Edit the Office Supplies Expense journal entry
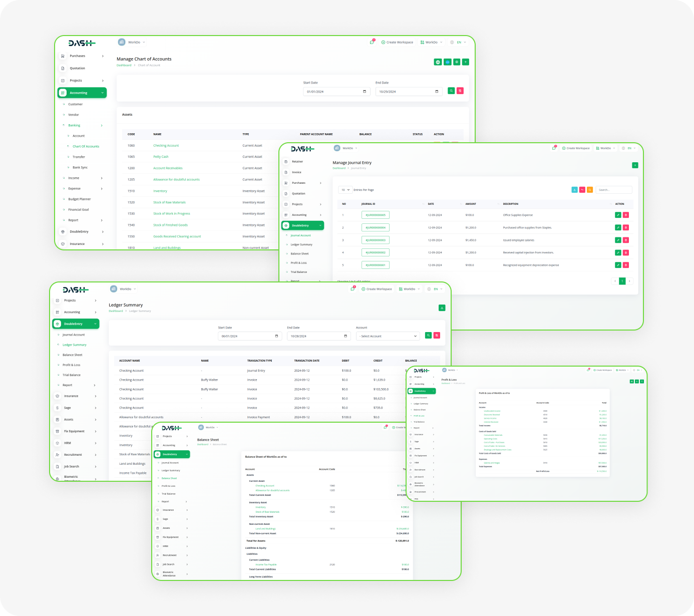Viewport: 694px width, 616px height. [618, 215]
